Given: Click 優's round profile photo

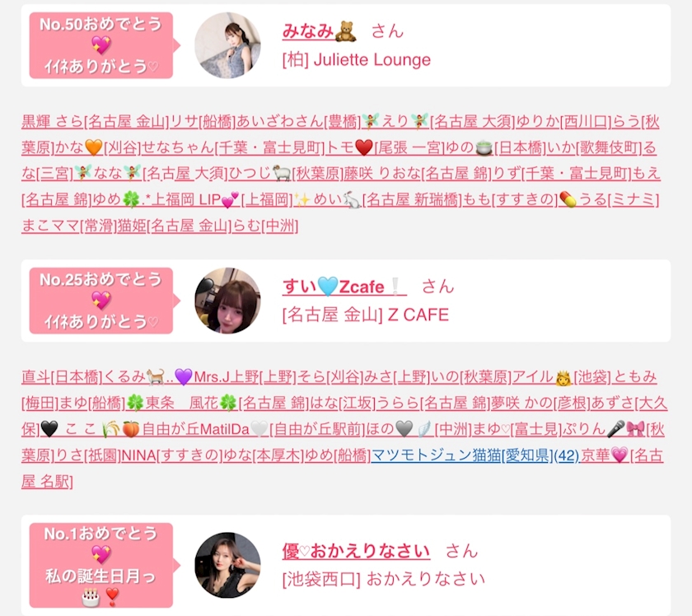Looking at the screenshot, I should coord(227,565).
